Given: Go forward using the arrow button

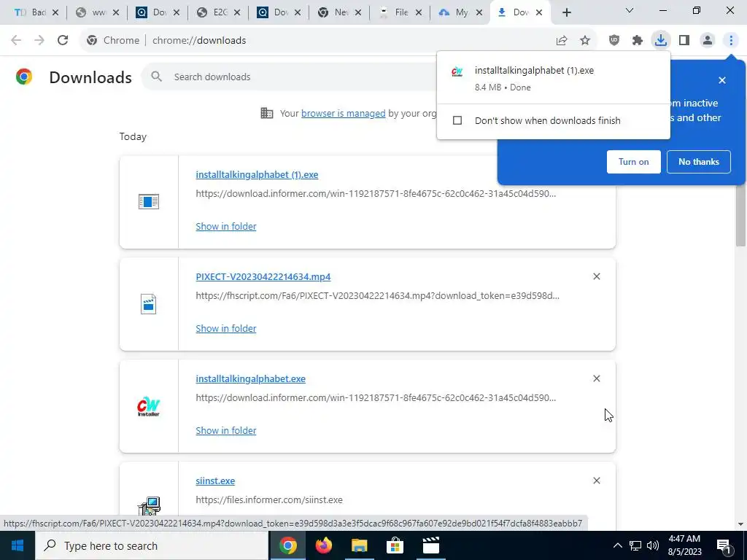Looking at the screenshot, I should click(39, 41).
